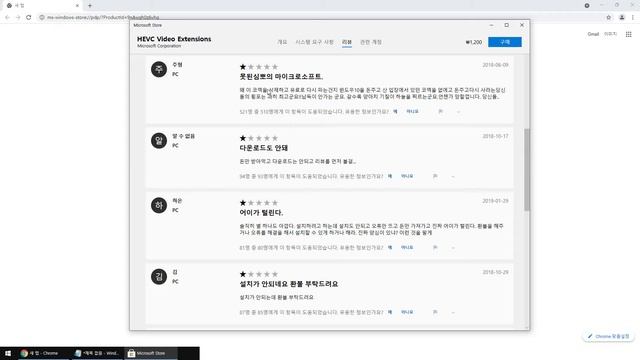640x360 pixels.
Task: Click the 주 reviewer avatar circle
Action: 159,69
